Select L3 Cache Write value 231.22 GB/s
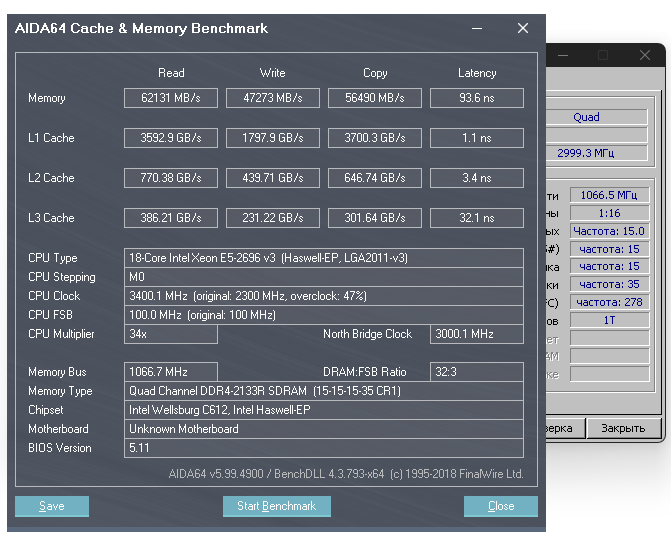This screenshot has width=671, height=536. [273, 218]
